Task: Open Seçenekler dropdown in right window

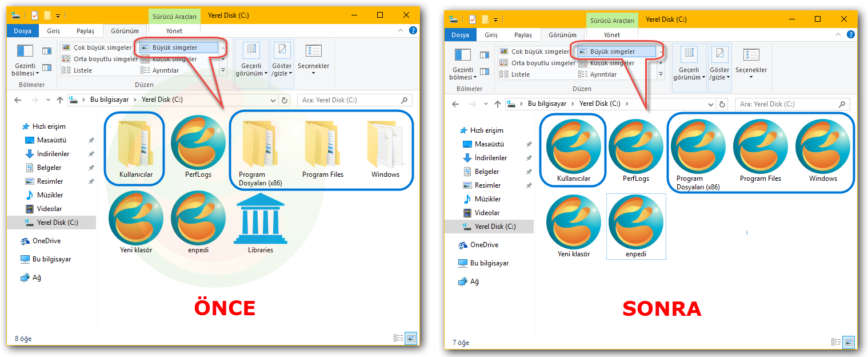Action: pos(751,64)
